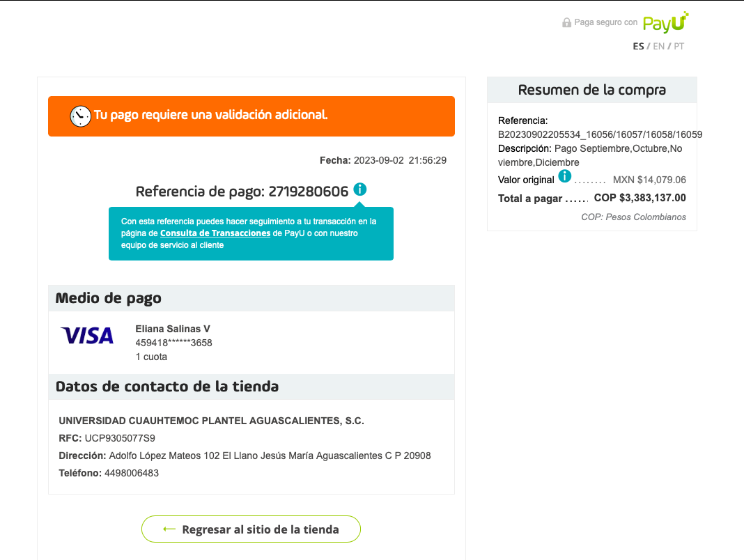Click the padlock secure payment icon

click(566, 22)
